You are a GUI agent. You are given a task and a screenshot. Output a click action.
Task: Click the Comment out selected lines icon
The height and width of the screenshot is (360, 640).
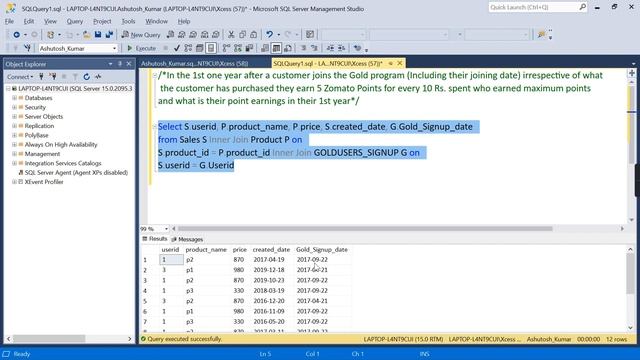pyautogui.click(x=303, y=48)
